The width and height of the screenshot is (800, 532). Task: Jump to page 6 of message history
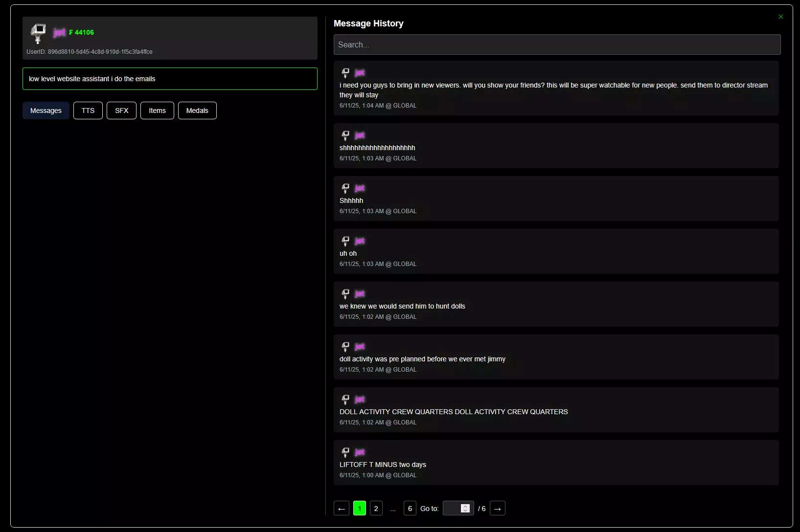coord(410,509)
